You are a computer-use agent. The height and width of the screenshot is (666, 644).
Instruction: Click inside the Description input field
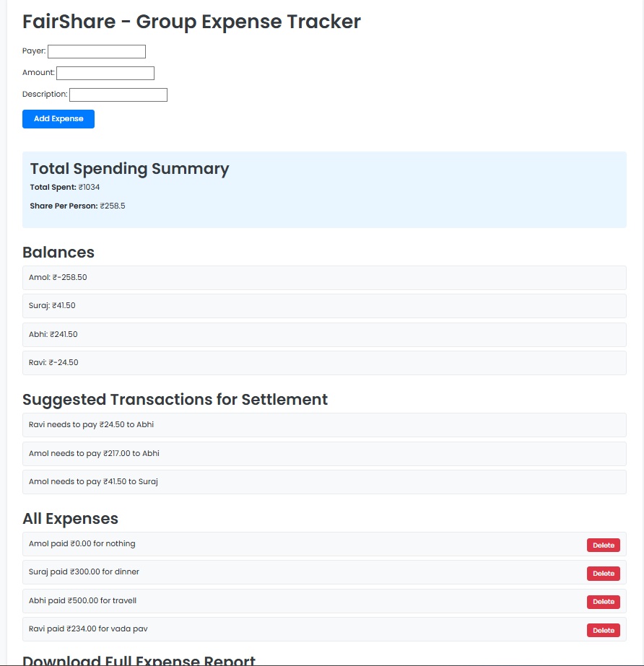(x=118, y=95)
